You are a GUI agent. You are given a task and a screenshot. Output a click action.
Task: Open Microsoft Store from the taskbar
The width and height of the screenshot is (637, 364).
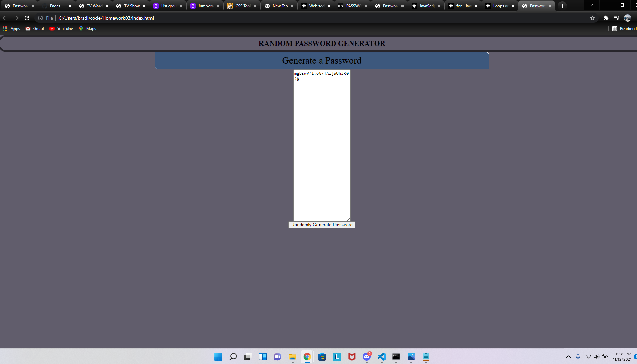coord(322,357)
